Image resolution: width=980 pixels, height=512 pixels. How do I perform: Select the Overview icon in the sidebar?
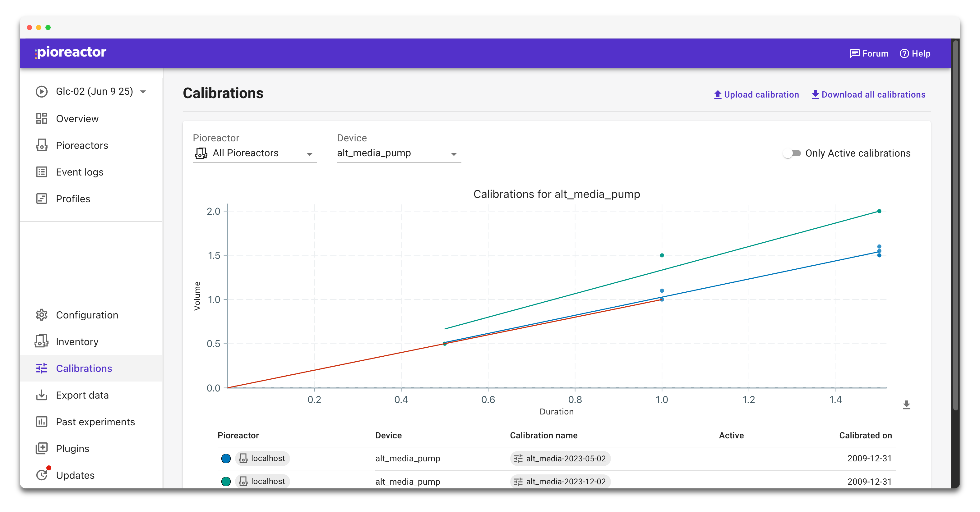[x=41, y=119]
